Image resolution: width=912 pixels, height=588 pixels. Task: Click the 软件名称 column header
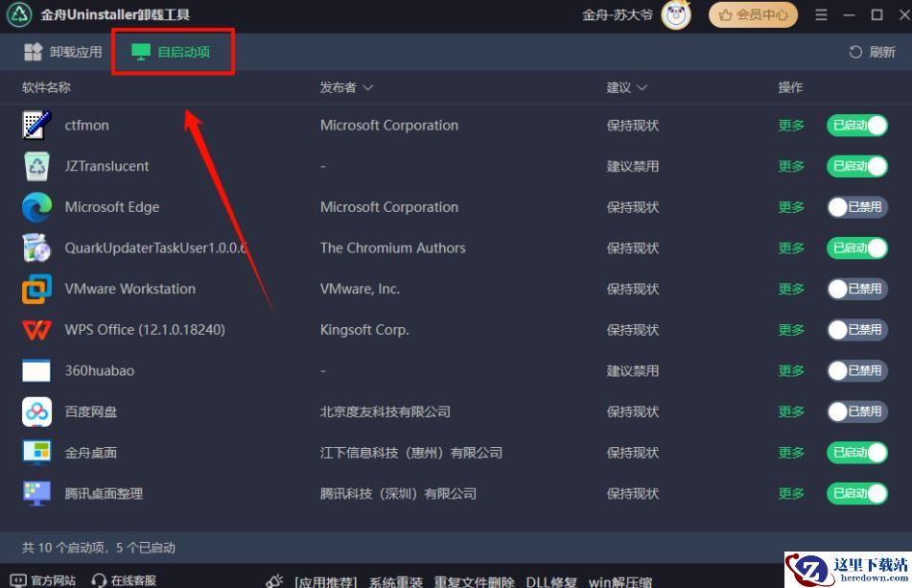click(47, 87)
